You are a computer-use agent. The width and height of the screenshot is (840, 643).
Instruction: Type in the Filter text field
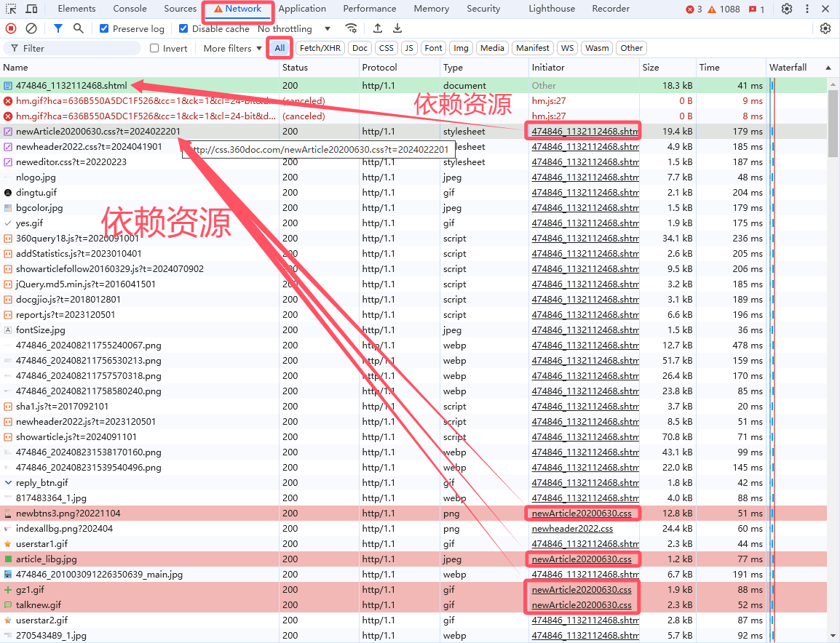pos(80,48)
